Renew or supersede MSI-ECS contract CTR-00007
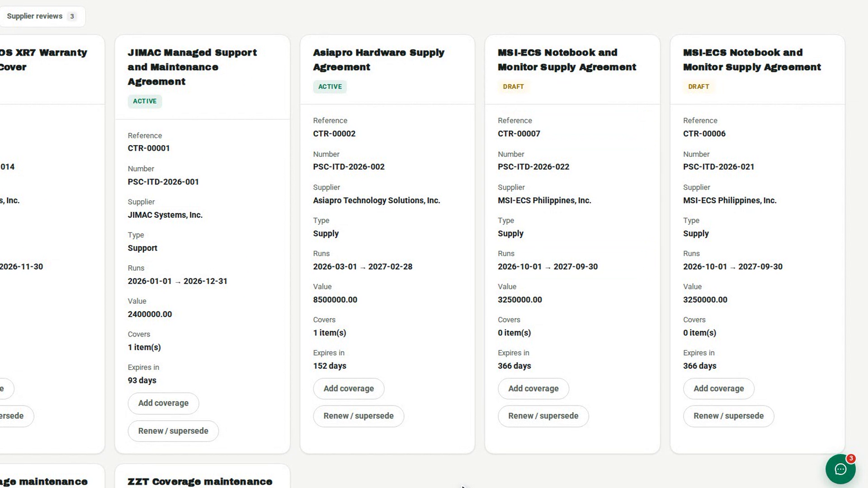The height and width of the screenshot is (488, 868). pyautogui.click(x=543, y=416)
